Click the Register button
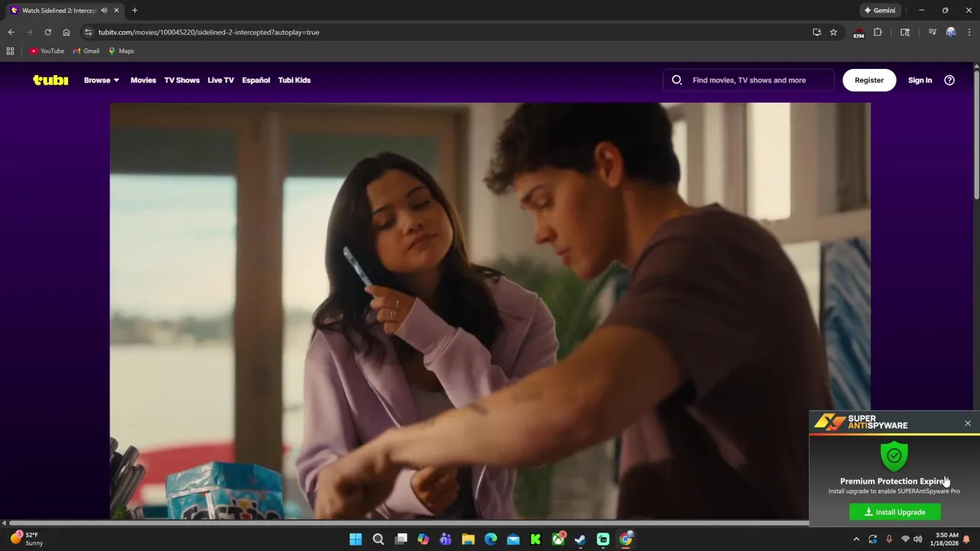The width and height of the screenshot is (980, 551). 869,80
